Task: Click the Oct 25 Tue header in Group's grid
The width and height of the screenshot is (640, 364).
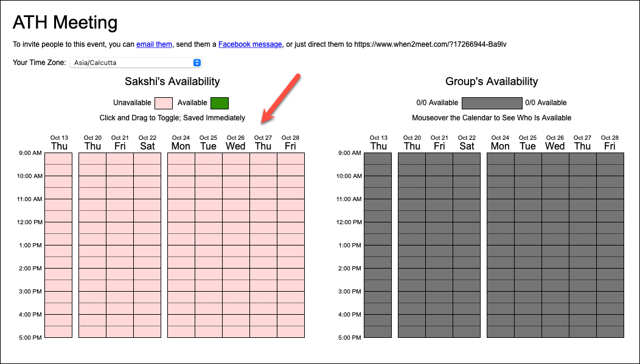Action: (527, 143)
